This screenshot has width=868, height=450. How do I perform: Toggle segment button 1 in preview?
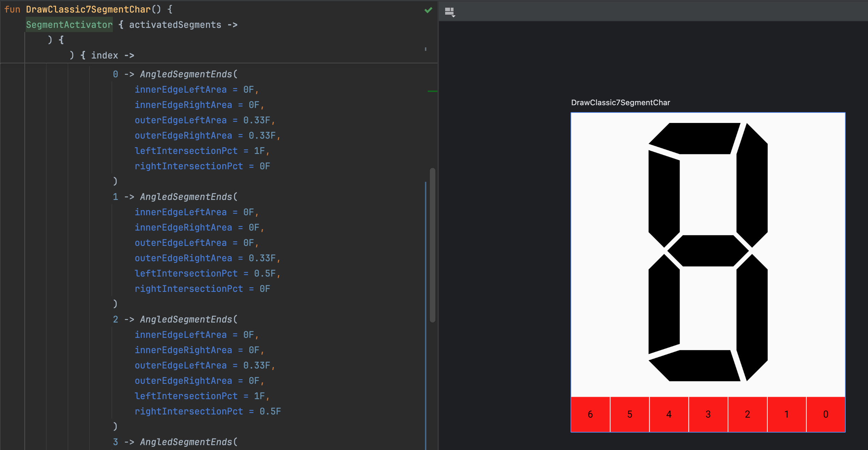click(x=786, y=414)
